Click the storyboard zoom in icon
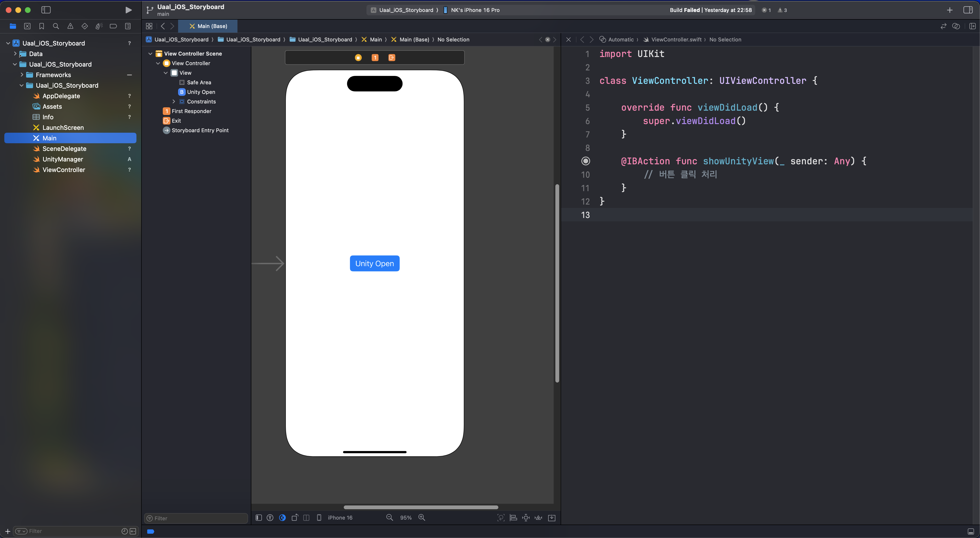The width and height of the screenshot is (980, 538). (422, 517)
